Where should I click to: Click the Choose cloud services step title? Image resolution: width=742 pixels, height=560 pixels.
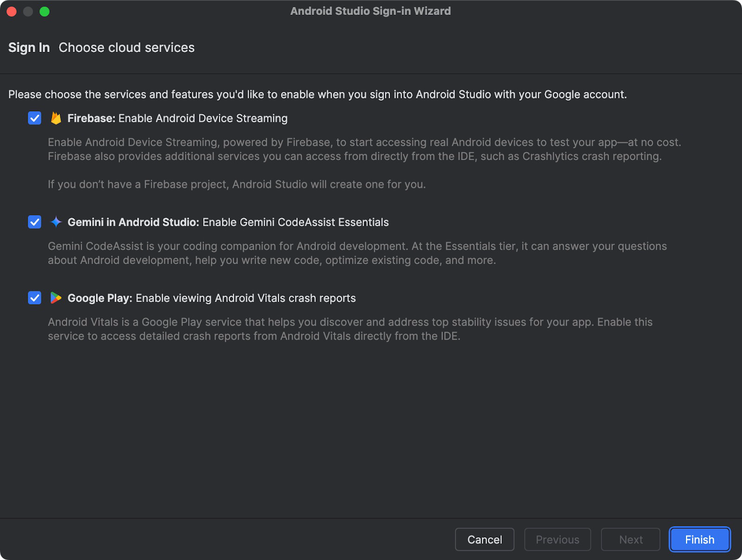(127, 48)
